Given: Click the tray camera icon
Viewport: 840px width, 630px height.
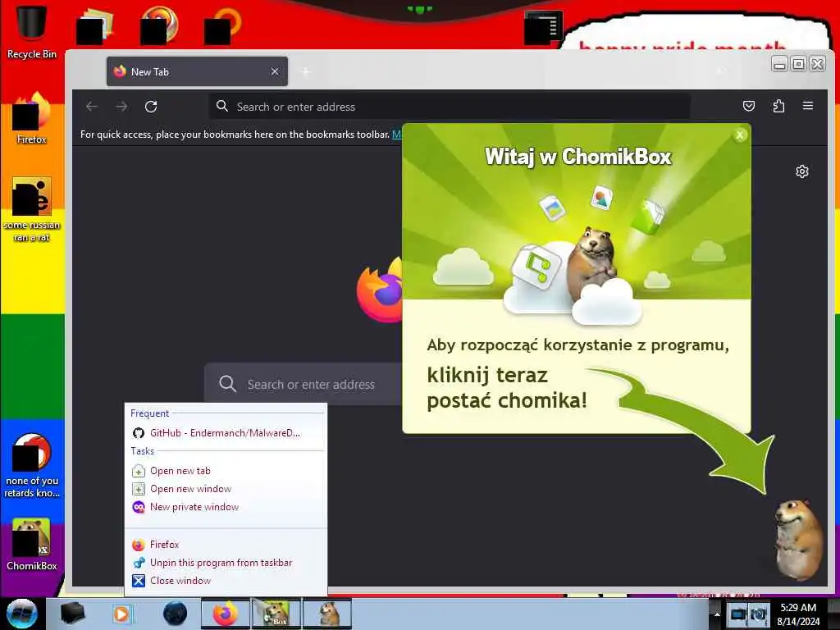Looking at the screenshot, I should click(x=759, y=614).
